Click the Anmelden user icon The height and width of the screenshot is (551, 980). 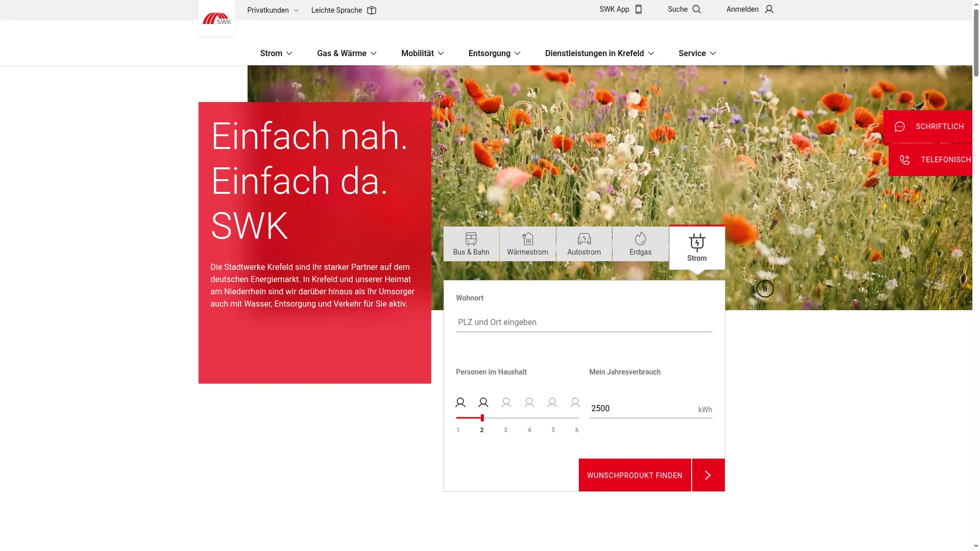pos(769,9)
